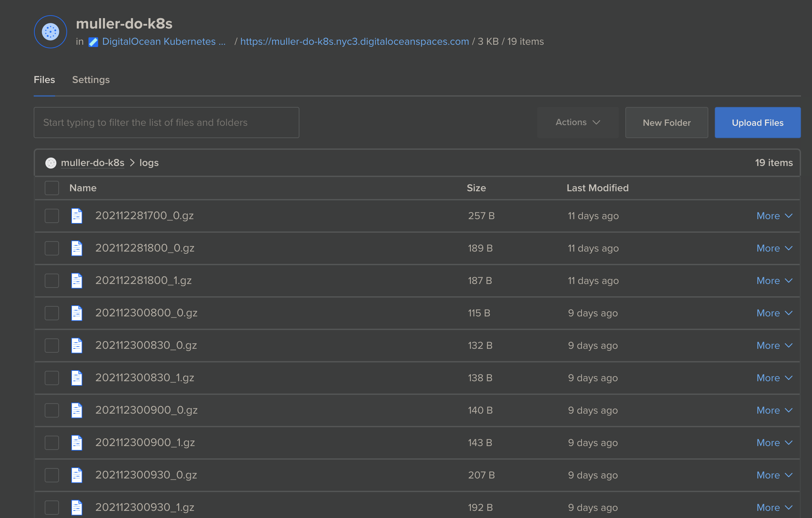Click file icon for 202112300800_0.gz
The image size is (812, 518).
[x=77, y=313]
